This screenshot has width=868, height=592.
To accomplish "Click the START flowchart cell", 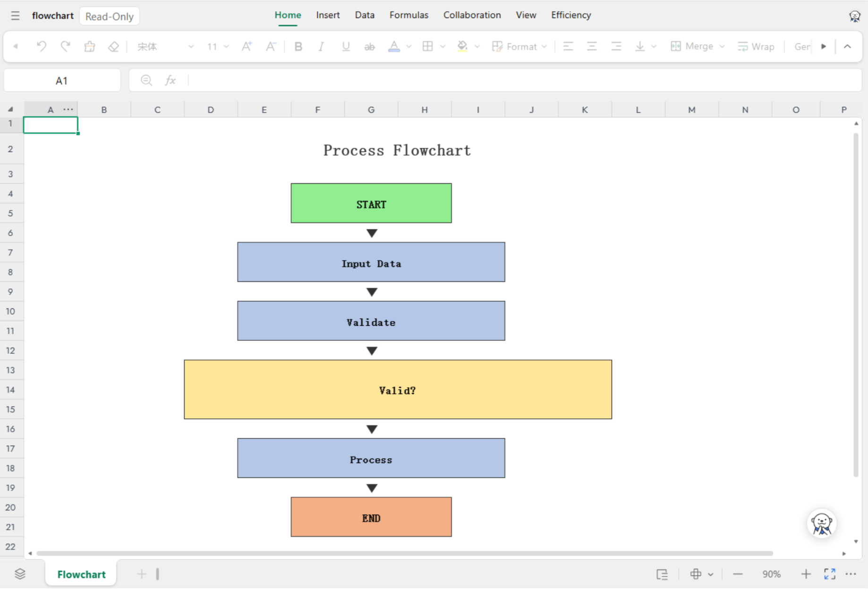I will (371, 203).
